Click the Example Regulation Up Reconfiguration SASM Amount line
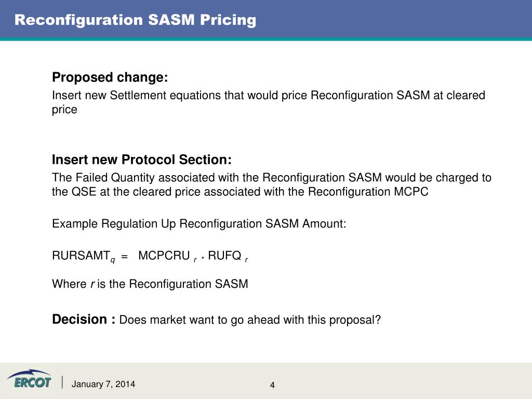 coord(199,223)
